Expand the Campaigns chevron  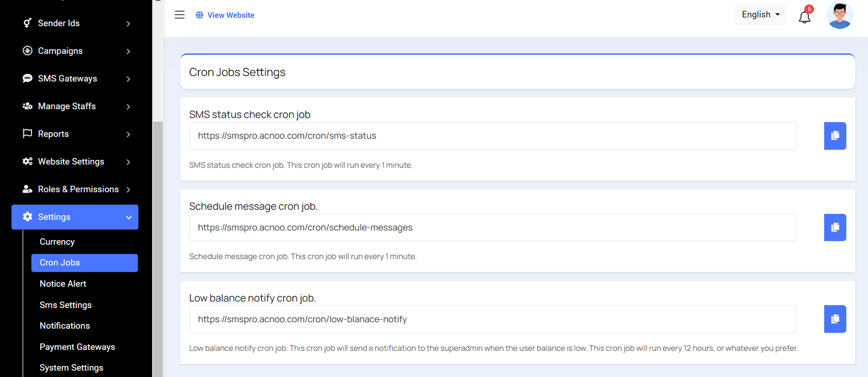[x=128, y=51]
